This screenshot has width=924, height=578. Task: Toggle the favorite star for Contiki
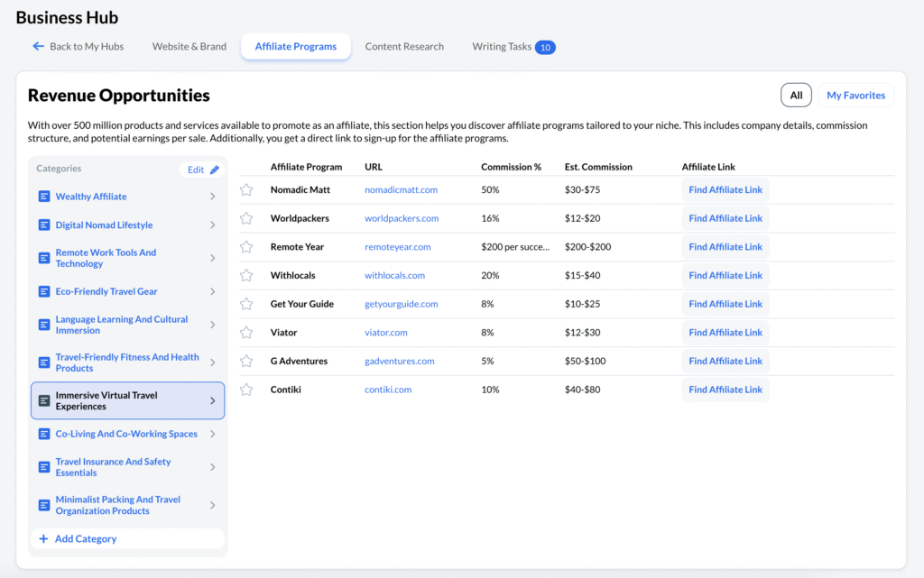click(x=246, y=389)
